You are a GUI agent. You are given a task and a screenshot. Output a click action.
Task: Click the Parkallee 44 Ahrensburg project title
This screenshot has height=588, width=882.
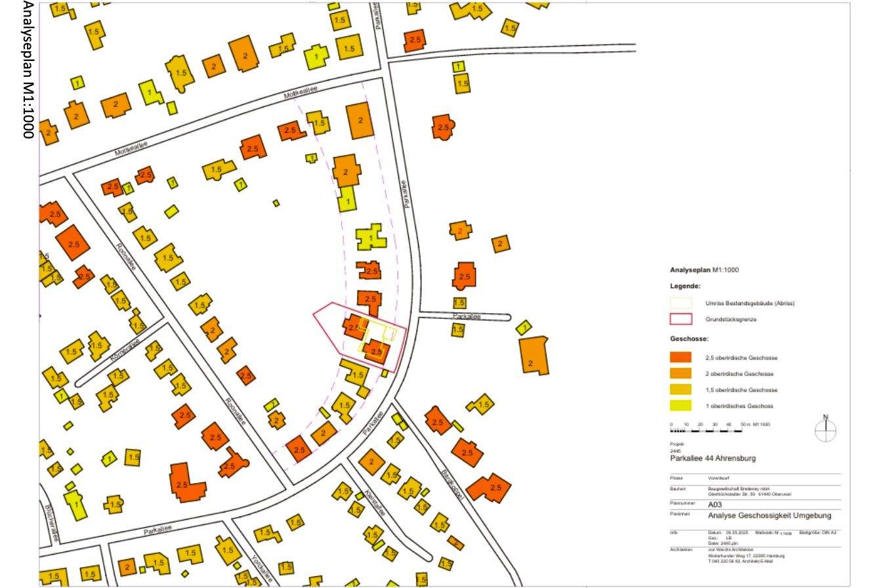pyautogui.click(x=712, y=458)
